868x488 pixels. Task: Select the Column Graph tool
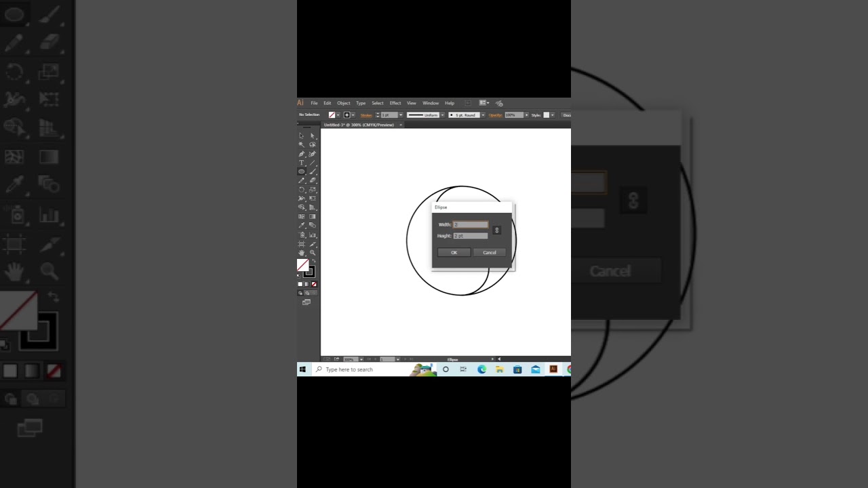313,235
